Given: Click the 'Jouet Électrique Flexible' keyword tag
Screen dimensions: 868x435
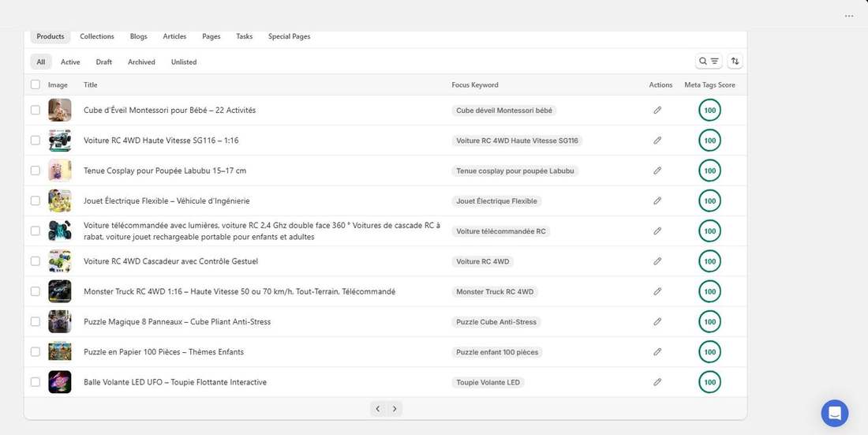Looking at the screenshot, I should (x=496, y=201).
